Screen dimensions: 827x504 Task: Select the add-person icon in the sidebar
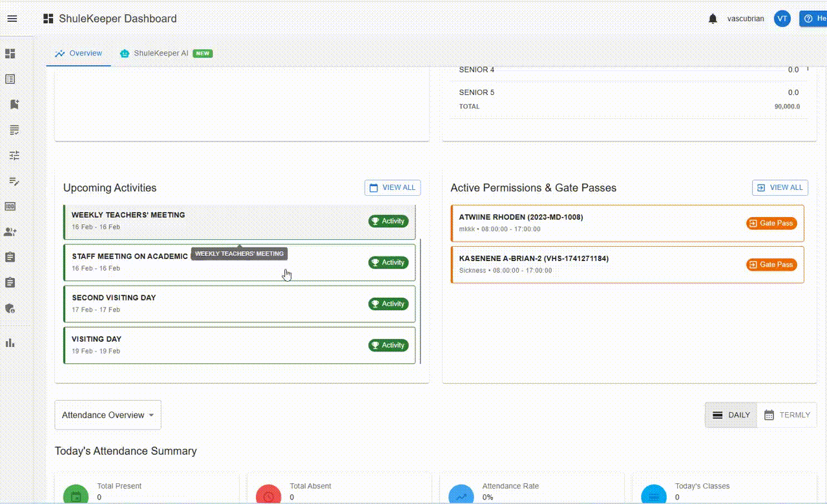click(x=10, y=231)
